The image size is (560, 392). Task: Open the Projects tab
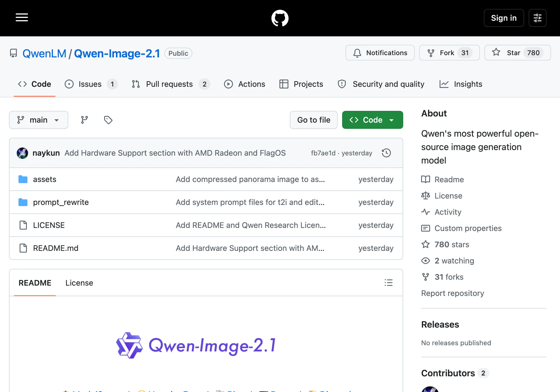point(301,84)
